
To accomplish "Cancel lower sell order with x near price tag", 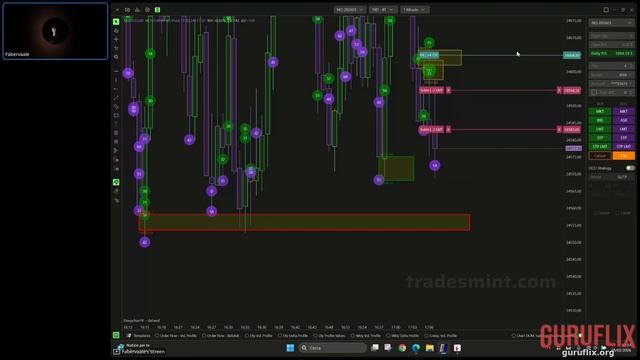I will (559, 129).
